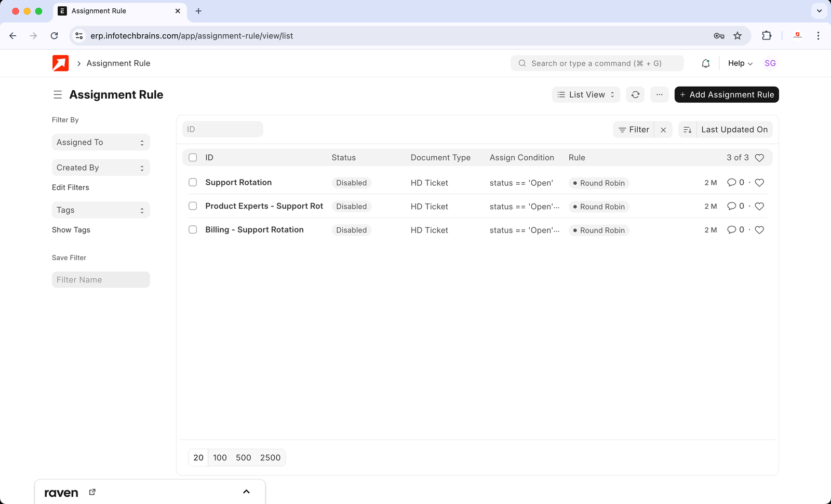The height and width of the screenshot is (504, 831).
Task: Toggle the select all rows checkbox
Action: pyautogui.click(x=193, y=158)
